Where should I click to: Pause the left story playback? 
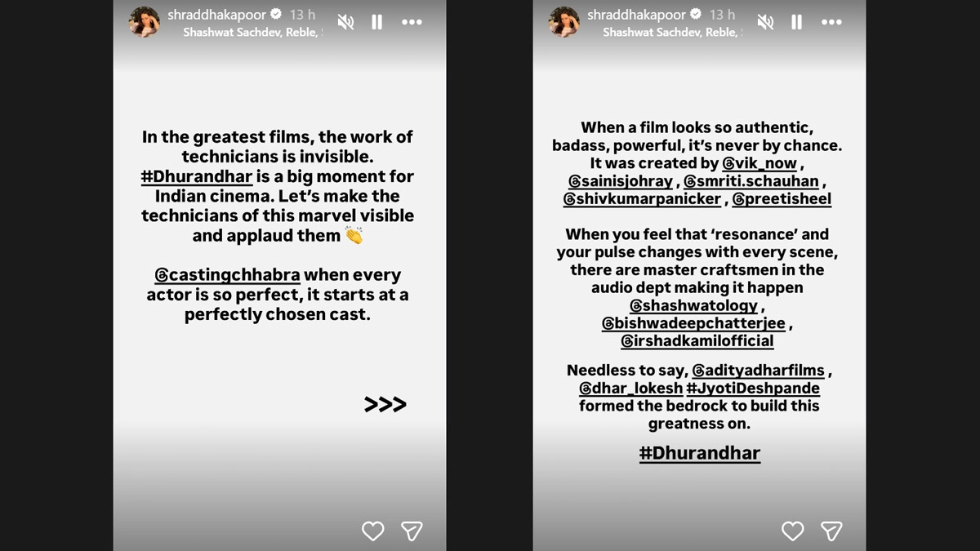click(376, 22)
